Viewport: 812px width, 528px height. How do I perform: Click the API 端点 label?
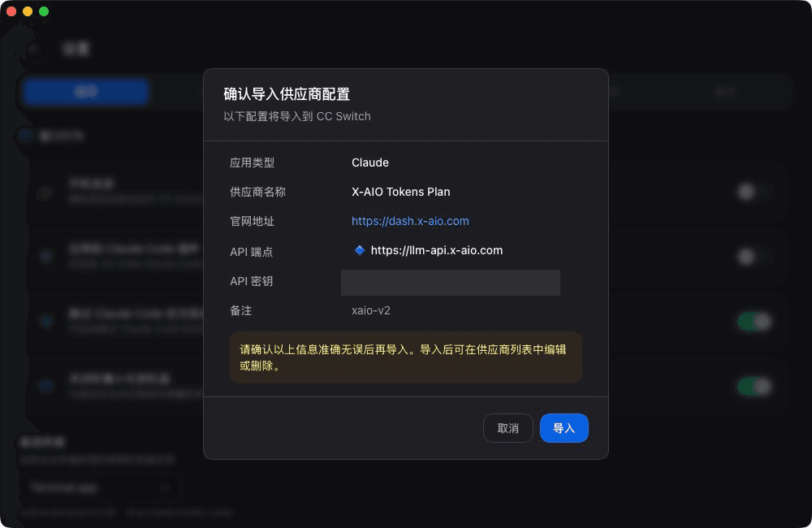tap(251, 252)
